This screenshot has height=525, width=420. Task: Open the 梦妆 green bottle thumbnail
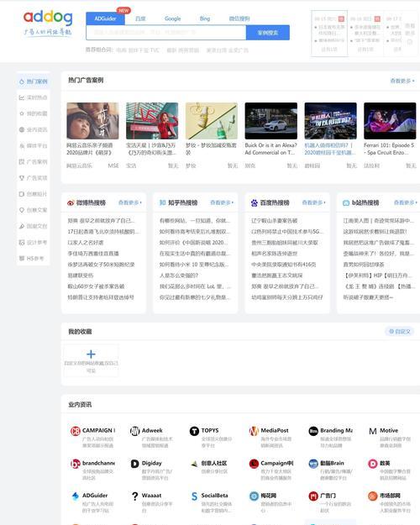pos(212,121)
